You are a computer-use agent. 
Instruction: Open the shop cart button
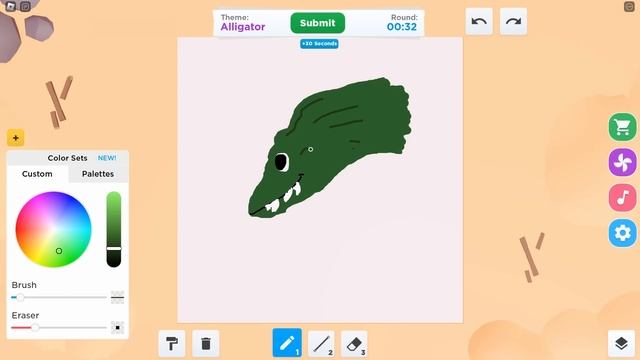622,127
